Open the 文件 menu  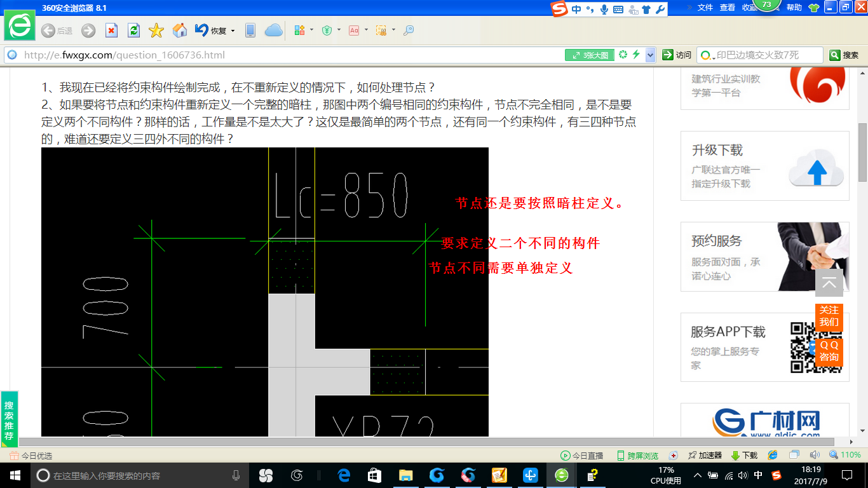(705, 8)
